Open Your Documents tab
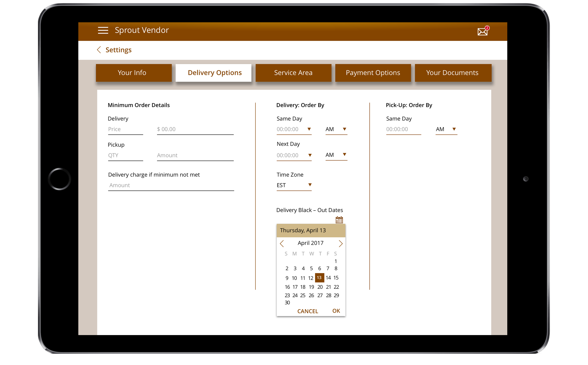The height and width of the screenshot is (365, 588). coord(453,73)
